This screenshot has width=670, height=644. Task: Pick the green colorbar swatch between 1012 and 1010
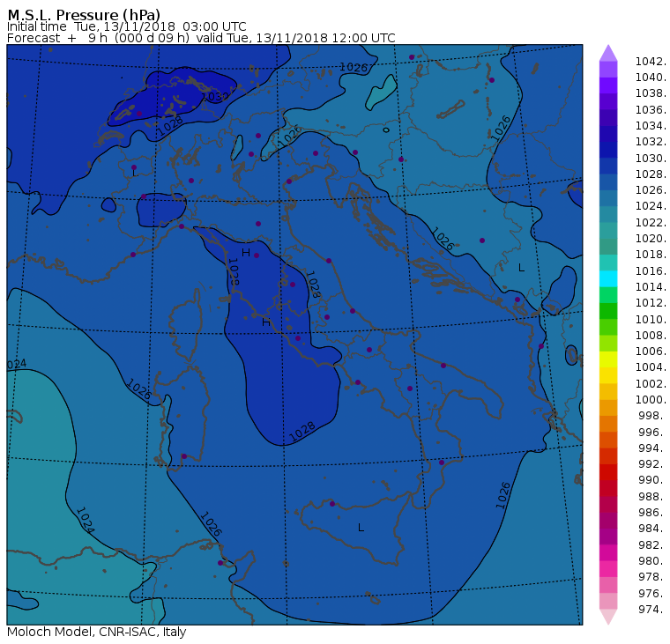[608, 311]
